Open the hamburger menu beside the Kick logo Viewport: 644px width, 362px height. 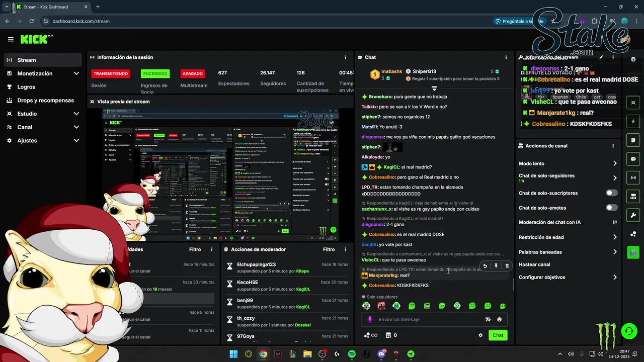(11, 39)
